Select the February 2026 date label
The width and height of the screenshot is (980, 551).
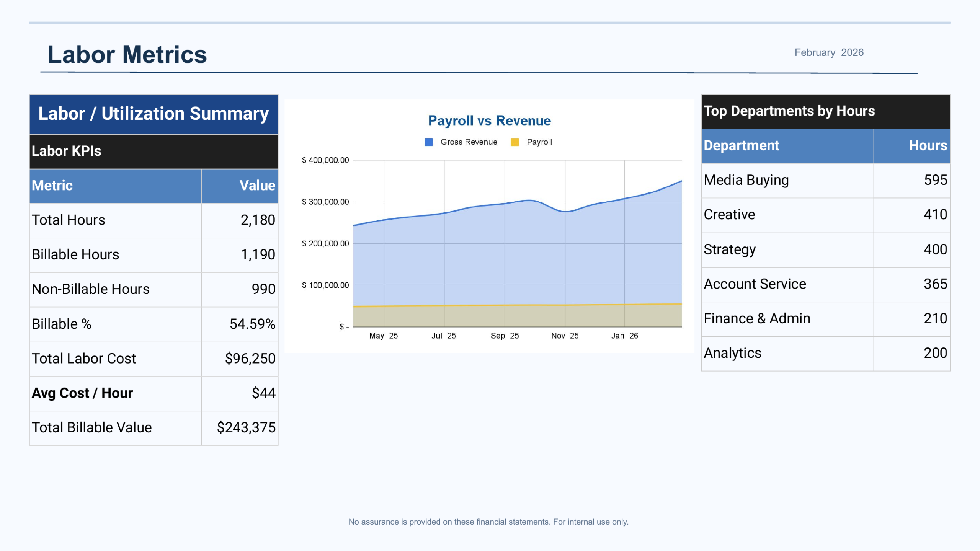(x=828, y=53)
